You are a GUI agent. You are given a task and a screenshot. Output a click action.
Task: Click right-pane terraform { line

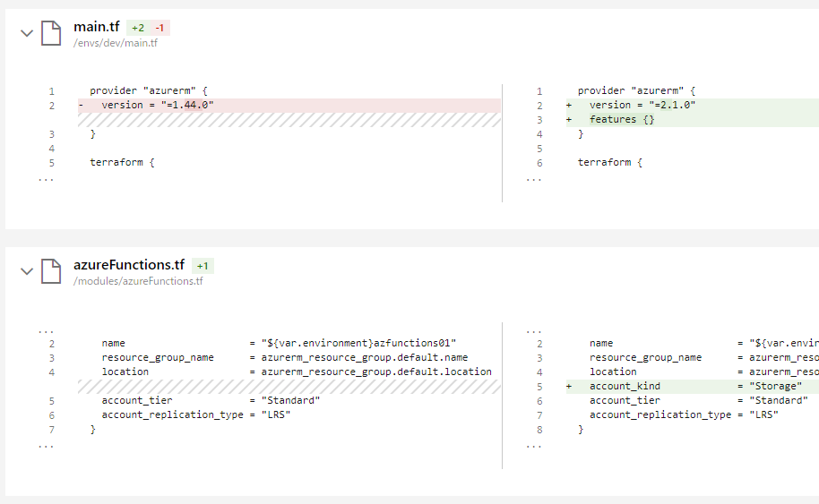pos(610,162)
